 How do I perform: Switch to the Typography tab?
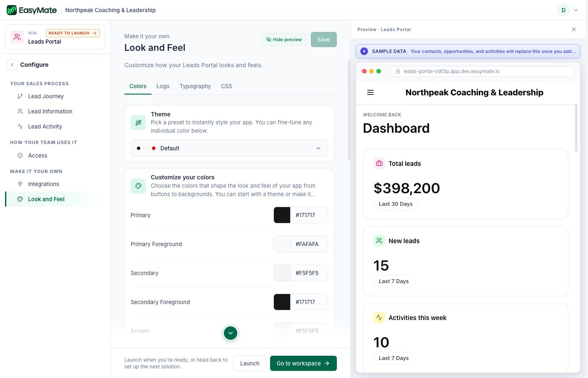[195, 86]
